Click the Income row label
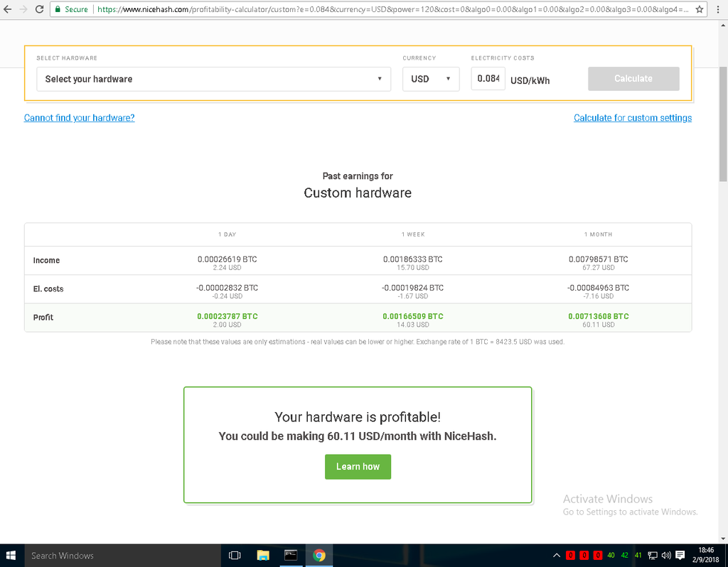 46,260
